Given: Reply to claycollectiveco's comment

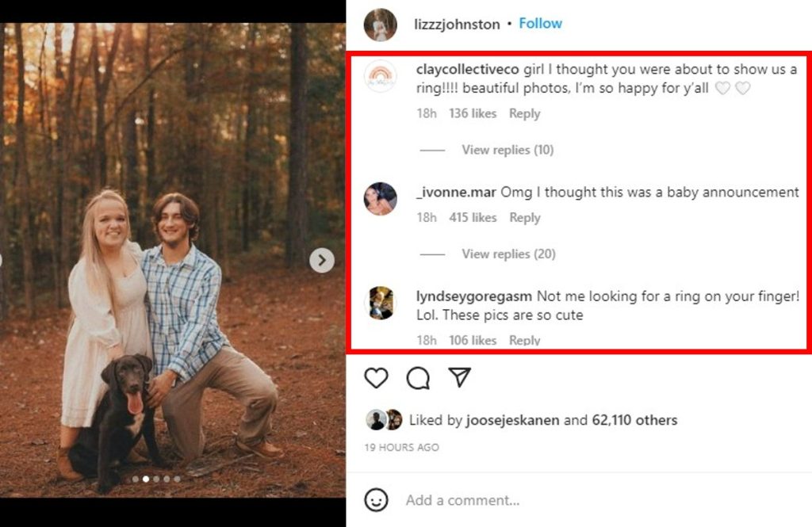Looking at the screenshot, I should [524, 113].
